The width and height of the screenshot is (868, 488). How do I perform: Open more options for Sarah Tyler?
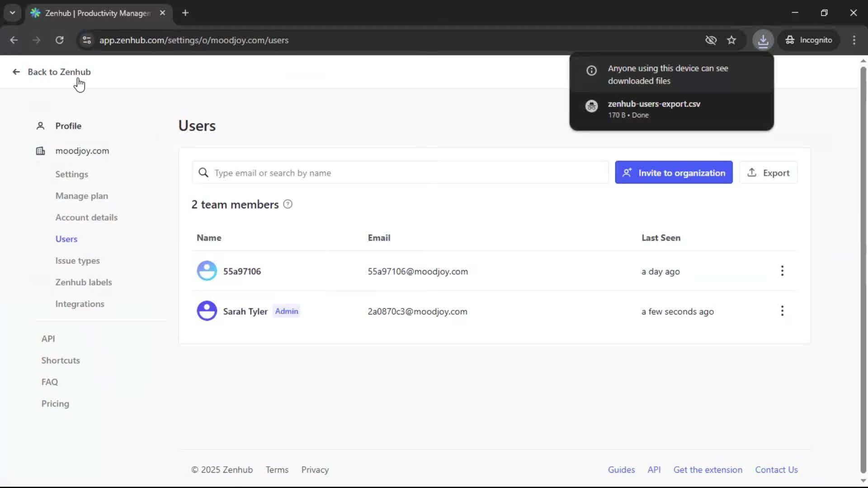782,311
